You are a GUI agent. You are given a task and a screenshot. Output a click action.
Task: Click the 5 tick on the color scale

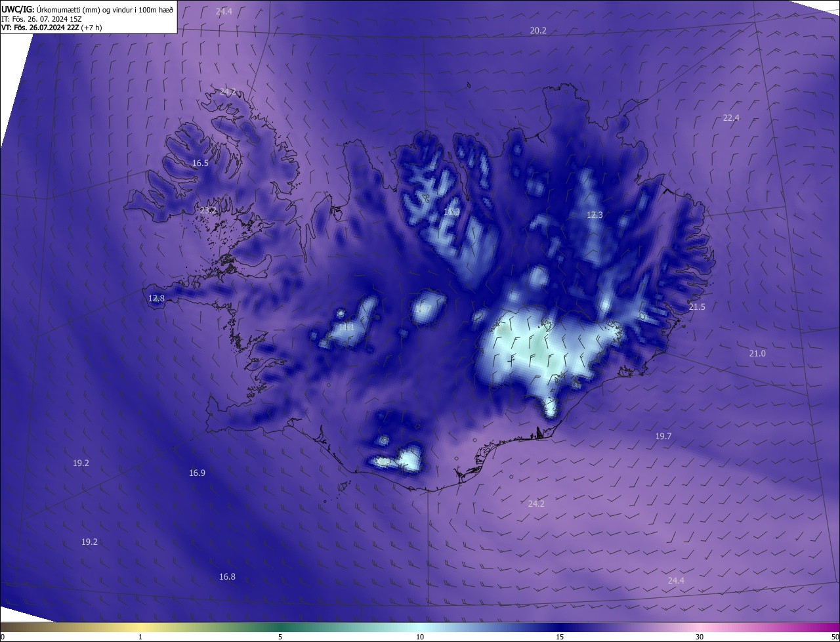tap(280, 637)
